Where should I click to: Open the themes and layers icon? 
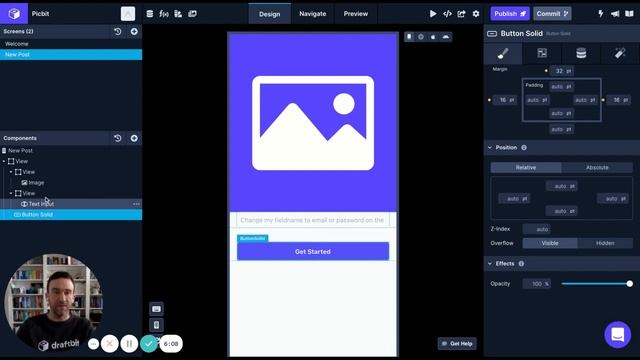click(192, 13)
